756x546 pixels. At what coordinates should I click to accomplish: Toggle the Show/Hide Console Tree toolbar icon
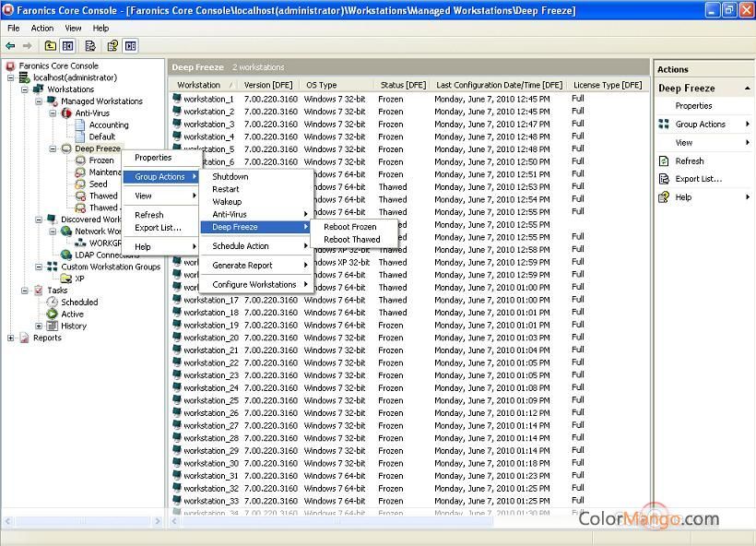(68, 46)
